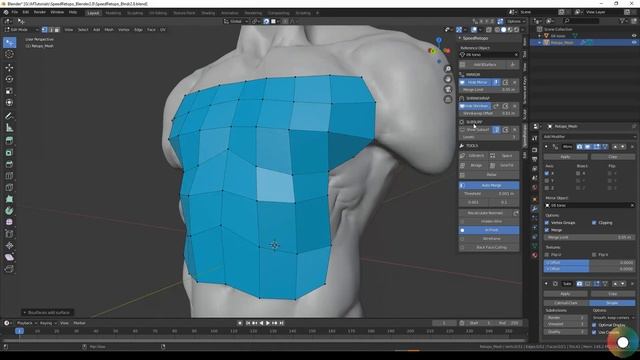640x360 pixels.
Task: Switch to the Sculpting workspace tab
Action: (x=135, y=13)
